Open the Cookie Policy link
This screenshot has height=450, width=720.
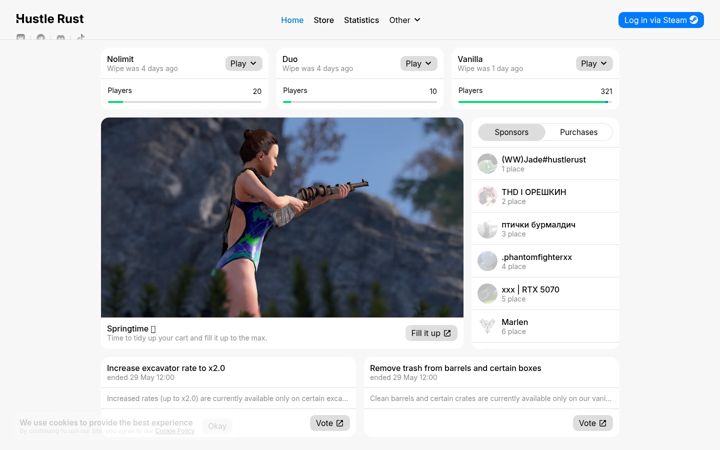[x=175, y=431]
